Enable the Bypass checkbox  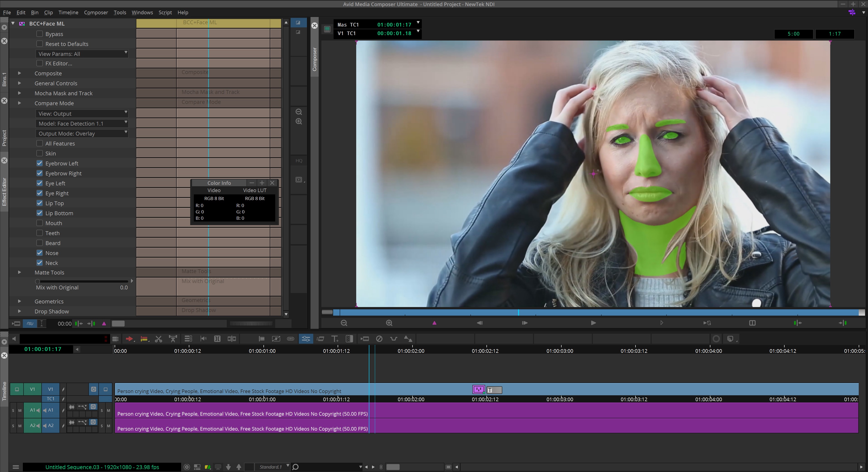[39, 34]
